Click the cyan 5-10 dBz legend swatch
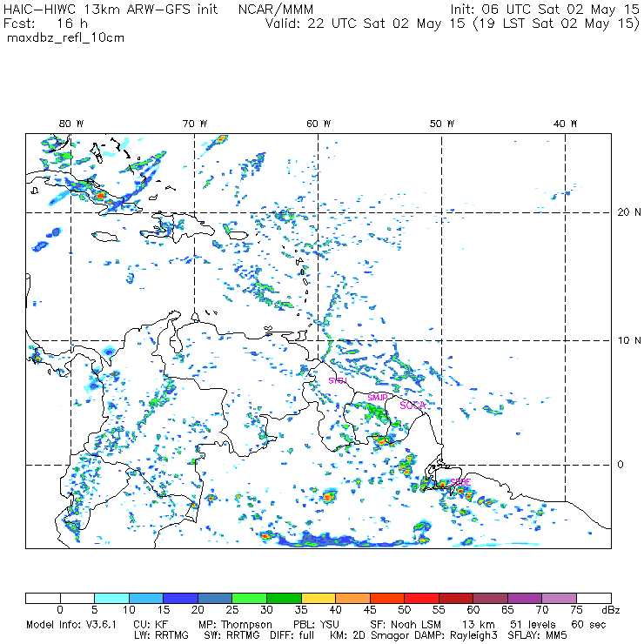The height and width of the screenshot is (644, 644). tap(111, 598)
